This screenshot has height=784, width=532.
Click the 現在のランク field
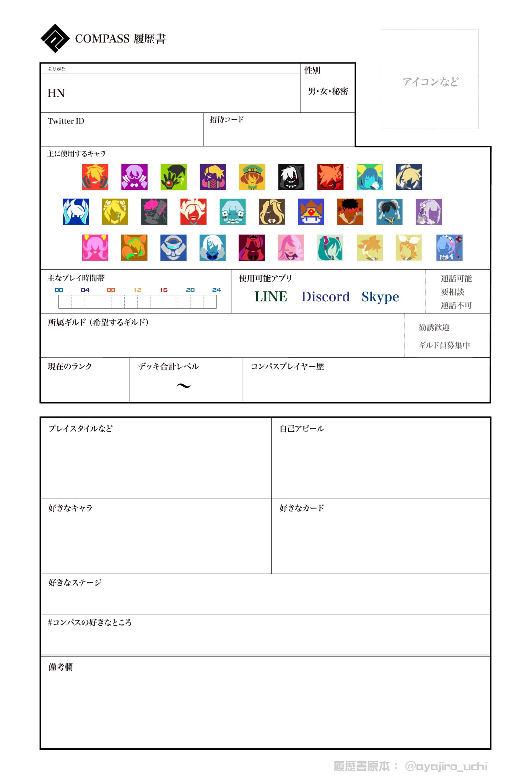click(x=85, y=380)
